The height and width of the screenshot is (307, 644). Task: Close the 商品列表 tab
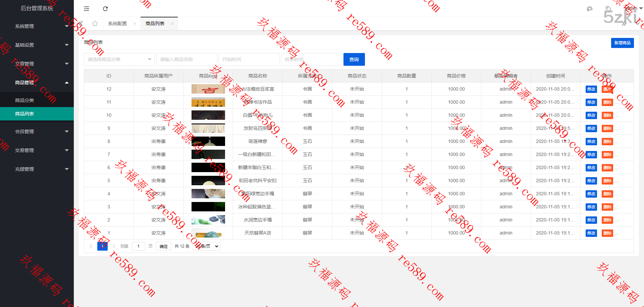(x=172, y=23)
